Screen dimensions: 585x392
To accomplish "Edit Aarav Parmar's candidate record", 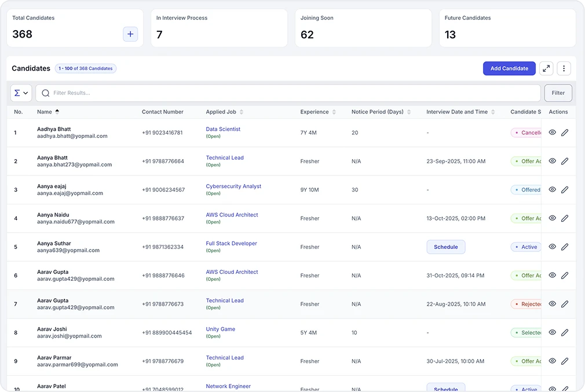I will pos(565,361).
